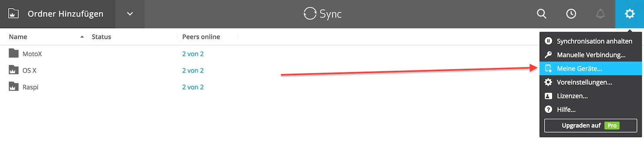
Task: Click the OS X sync folder icon
Action: (x=14, y=70)
